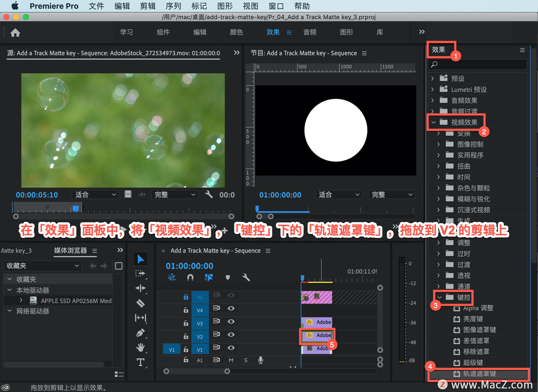Image resolution: width=538 pixels, height=392 pixels.
Task: Toggle V4 track output eye
Action: click(231, 308)
